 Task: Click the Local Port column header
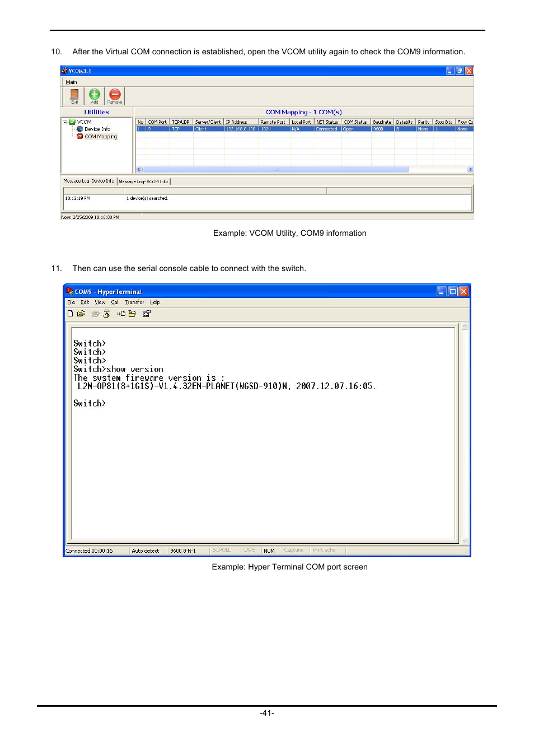pyautogui.click(x=302, y=122)
